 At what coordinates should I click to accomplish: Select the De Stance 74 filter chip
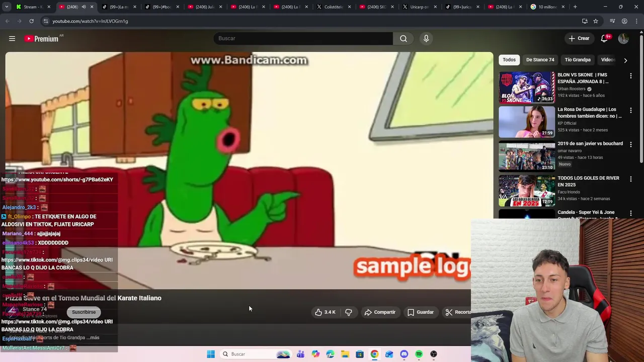[540, 60]
